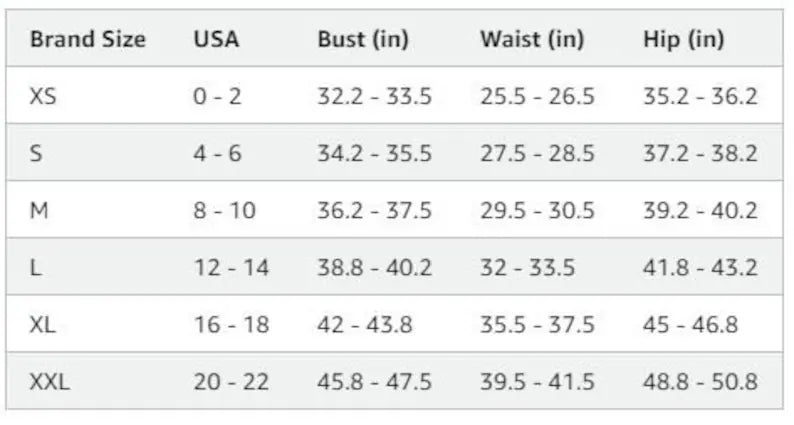The height and width of the screenshot is (425, 794).
Task: Click the S brand size cell
Action: click(36, 154)
